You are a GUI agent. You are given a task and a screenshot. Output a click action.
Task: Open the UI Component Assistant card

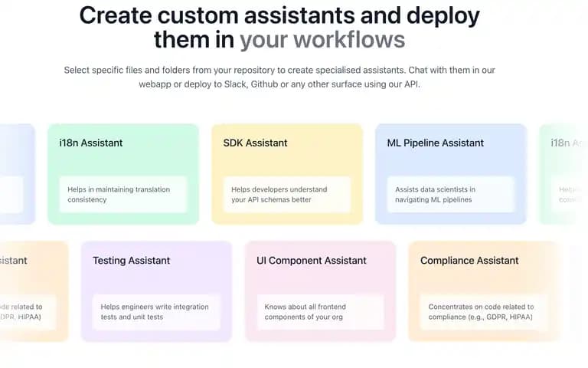point(320,292)
